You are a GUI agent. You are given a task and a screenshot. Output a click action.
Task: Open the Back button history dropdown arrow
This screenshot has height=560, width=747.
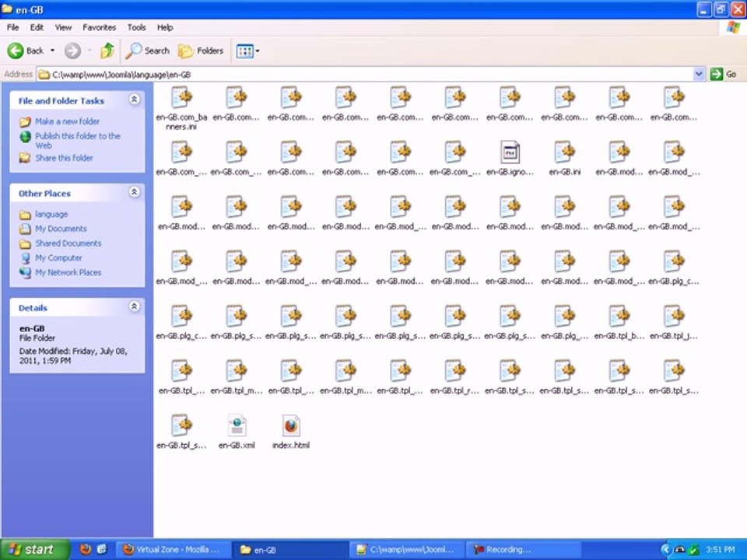[x=52, y=51]
